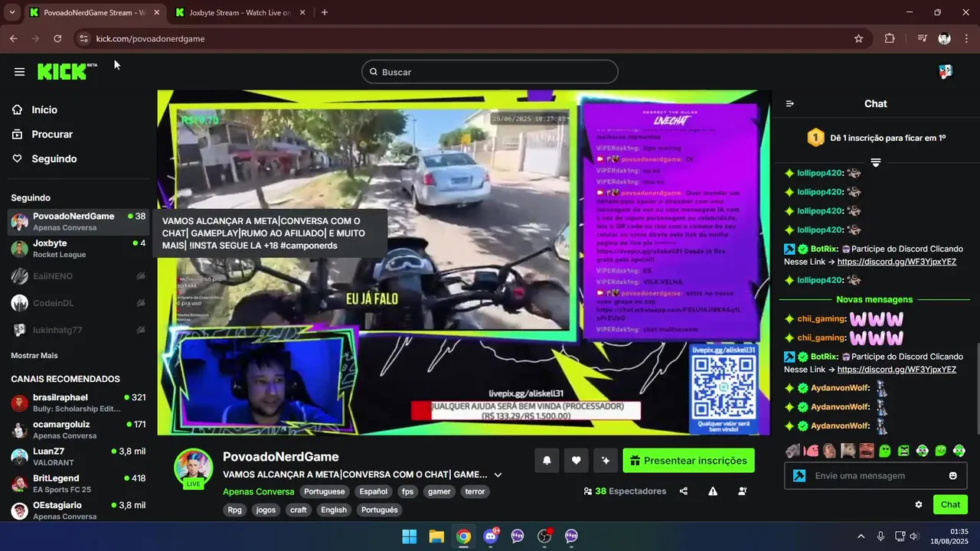Open Joxbyte channel from sidebar
This screenshot has width=980, height=551.
click(77, 249)
